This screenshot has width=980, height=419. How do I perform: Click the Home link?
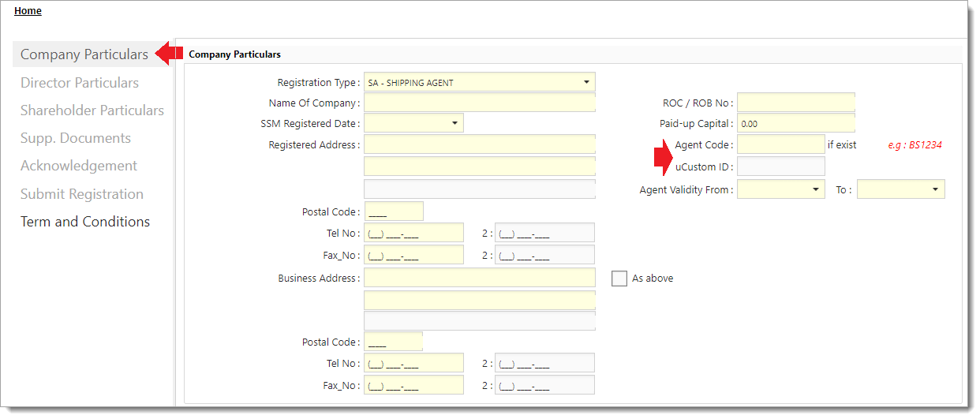click(x=28, y=11)
